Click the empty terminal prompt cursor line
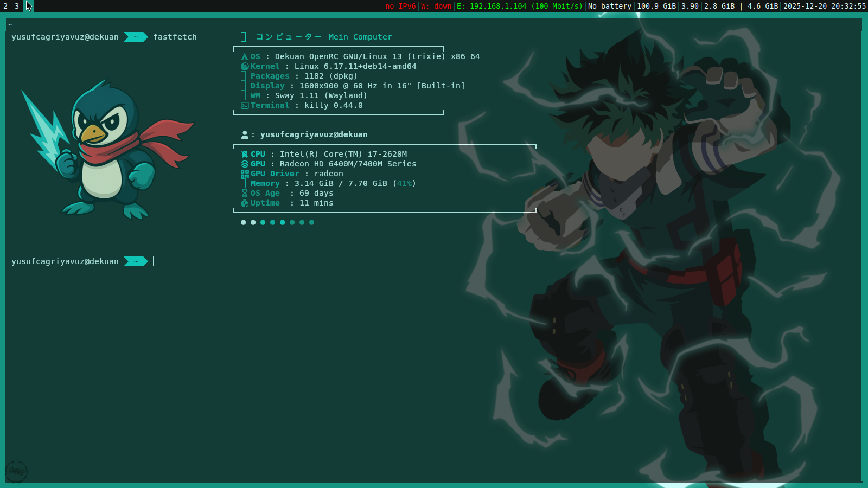868x488 pixels. 434,261
